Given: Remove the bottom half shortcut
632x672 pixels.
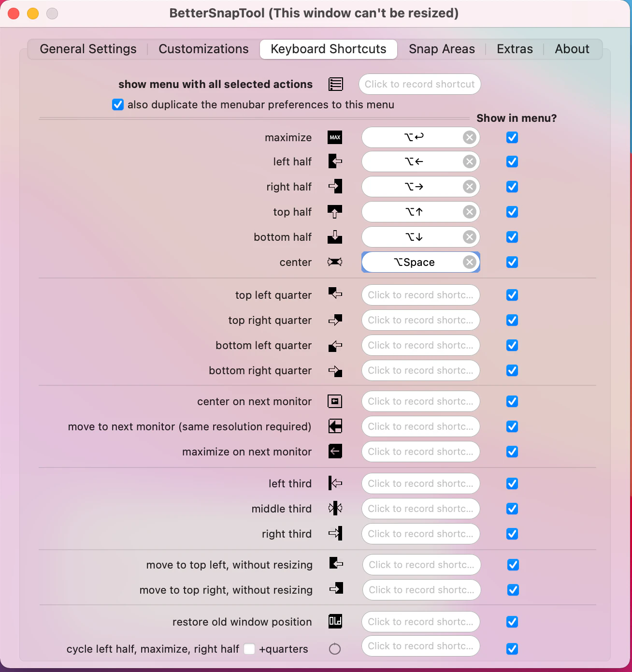Looking at the screenshot, I should (x=469, y=237).
